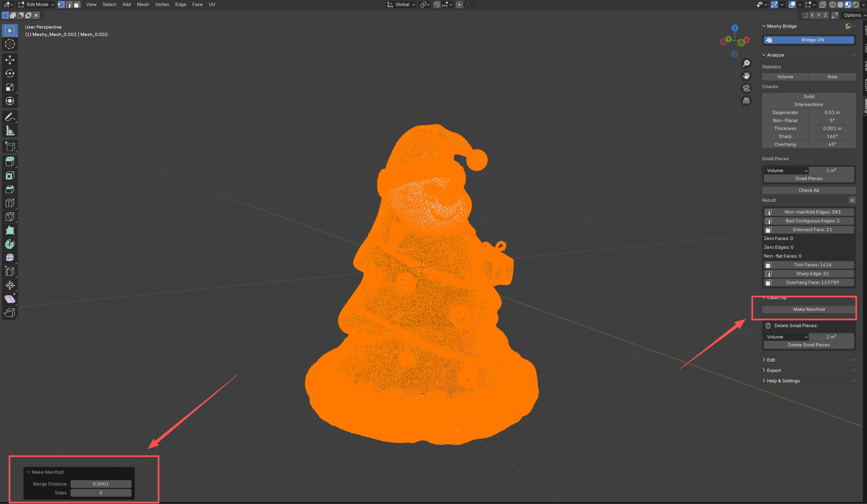Expand the Export panel
867x504 pixels.
774,370
